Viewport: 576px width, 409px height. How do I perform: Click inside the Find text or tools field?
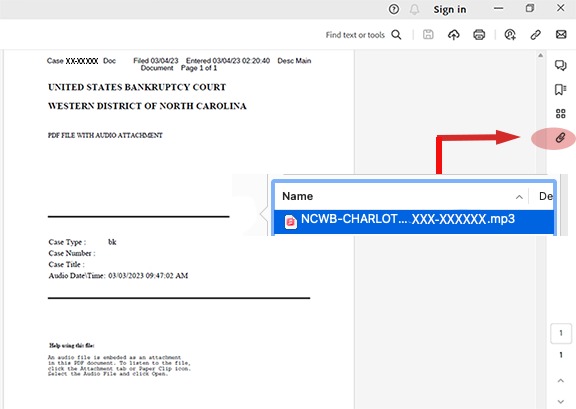[355, 35]
